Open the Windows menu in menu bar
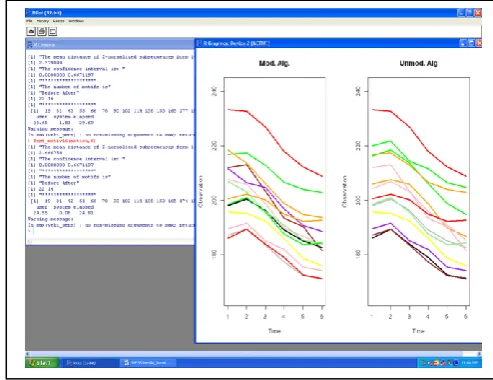Image resolution: width=493 pixels, height=380 pixels. coord(76,21)
